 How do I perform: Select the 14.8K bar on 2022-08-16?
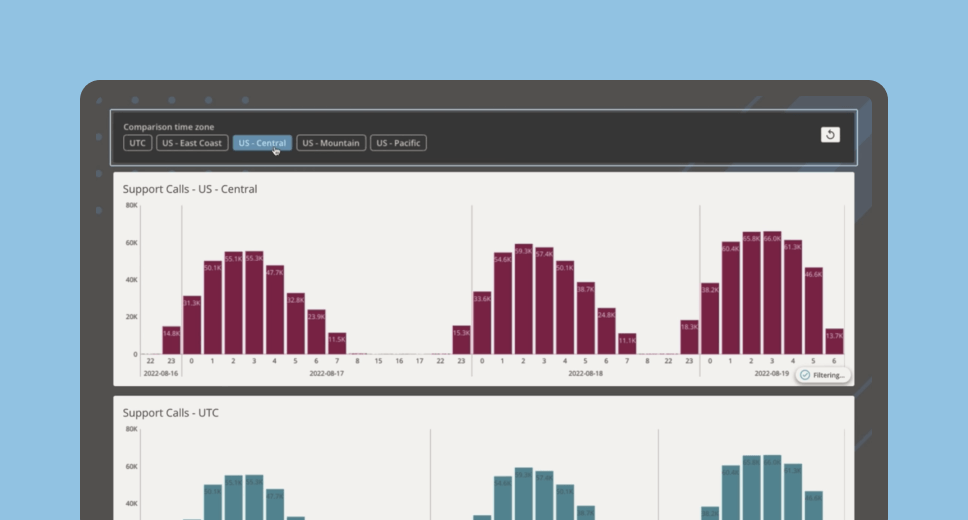tap(171, 340)
